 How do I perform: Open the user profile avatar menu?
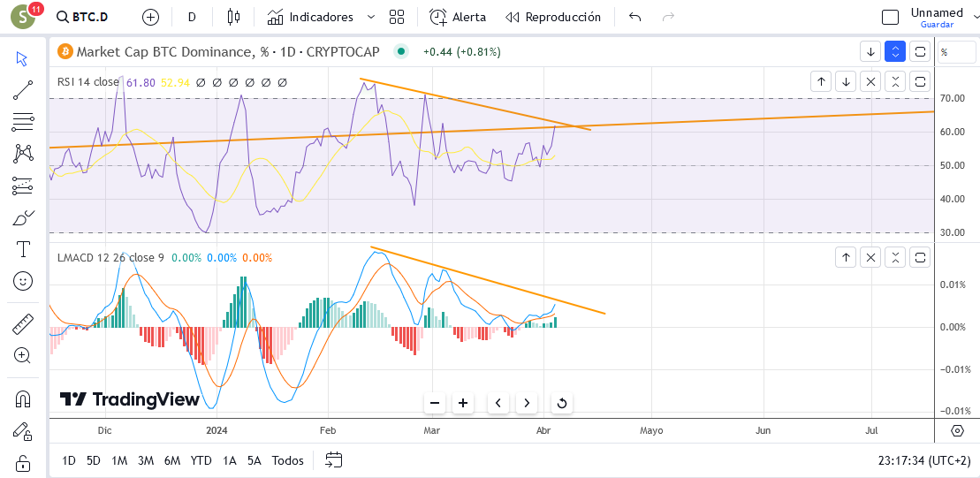tap(24, 17)
